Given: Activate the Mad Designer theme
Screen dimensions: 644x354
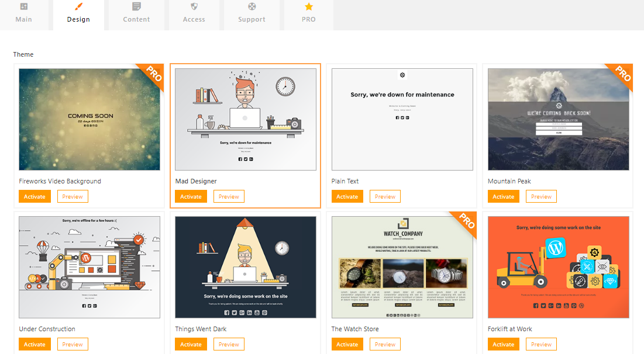Looking at the screenshot, I should 191,197.
